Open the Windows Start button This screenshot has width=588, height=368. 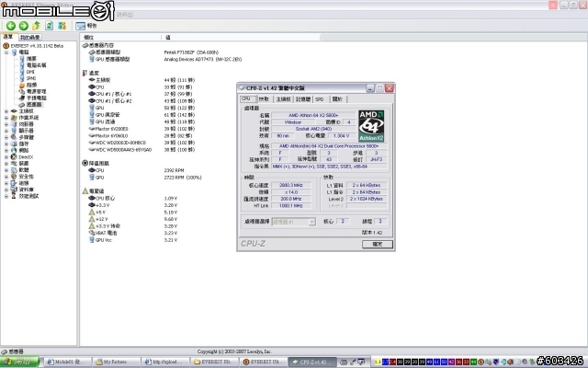19,362
